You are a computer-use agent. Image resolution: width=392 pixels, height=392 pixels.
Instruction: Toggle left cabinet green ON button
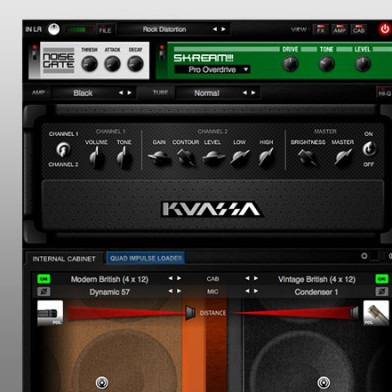pyautogui.click(x=44, y=279)
